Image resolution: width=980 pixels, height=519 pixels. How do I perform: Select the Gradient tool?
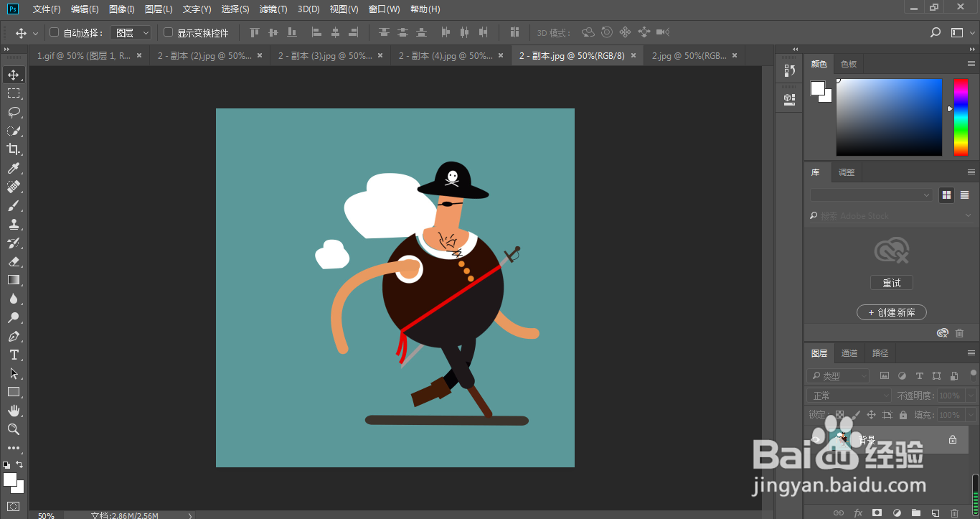[14, 280]
